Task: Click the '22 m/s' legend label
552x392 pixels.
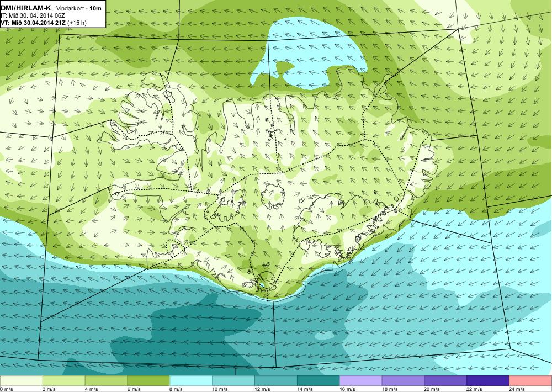Action: click(475, 389)
